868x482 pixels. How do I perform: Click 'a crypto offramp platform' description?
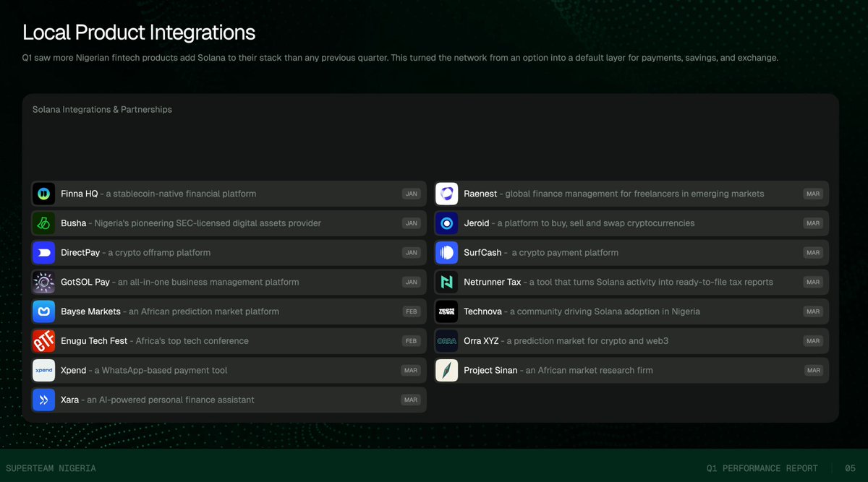tap(159, 253)
